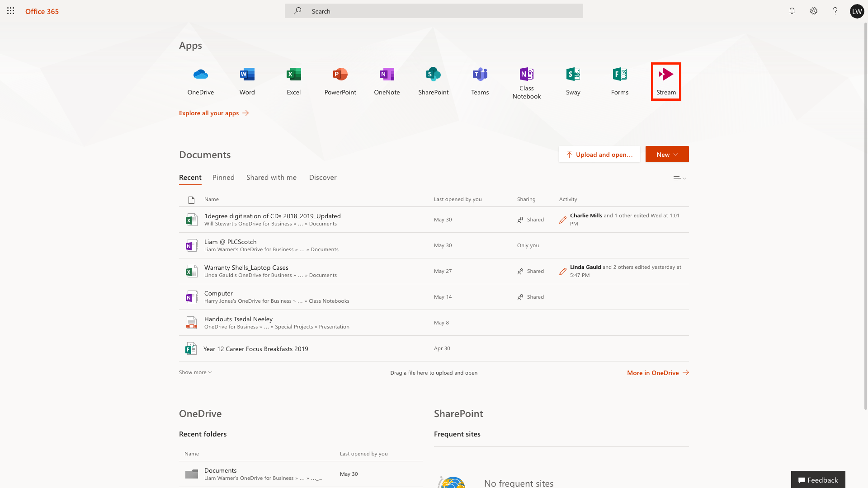This screenshot has width=868, height=488.
Task: Open the settings gear
Action: [814, 11]
